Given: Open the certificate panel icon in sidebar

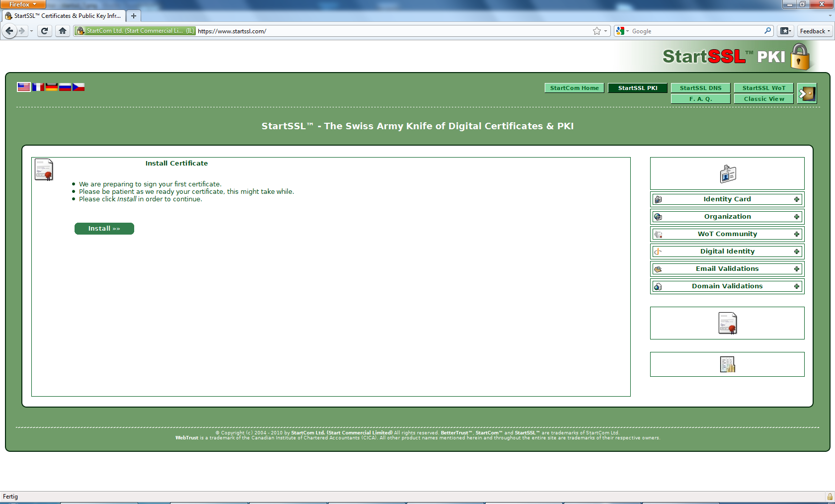Looking at the screenshot, I should (x=728, y=323).
